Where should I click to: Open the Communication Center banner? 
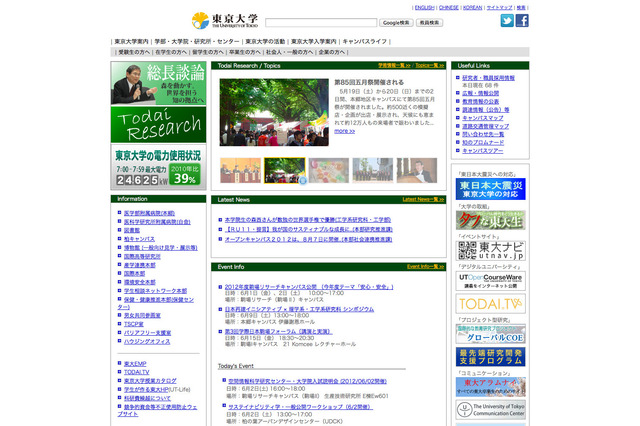click(490, 410)
